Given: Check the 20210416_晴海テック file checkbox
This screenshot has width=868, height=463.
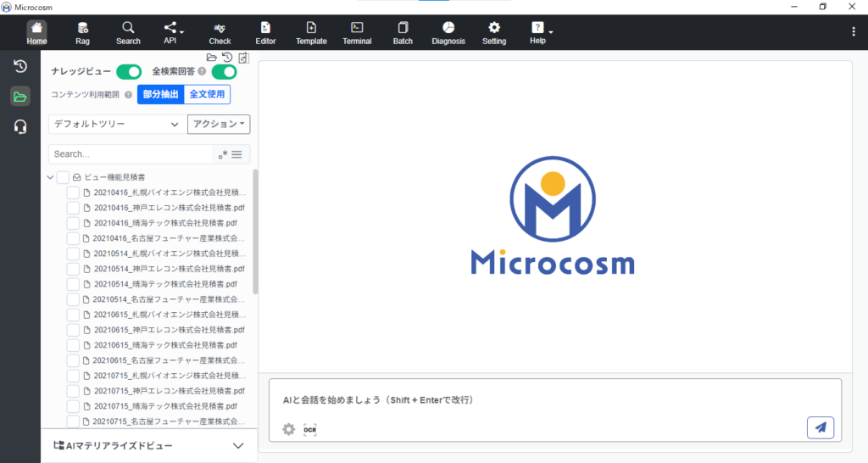Looking at the screenshot, I should coord(73,223).
